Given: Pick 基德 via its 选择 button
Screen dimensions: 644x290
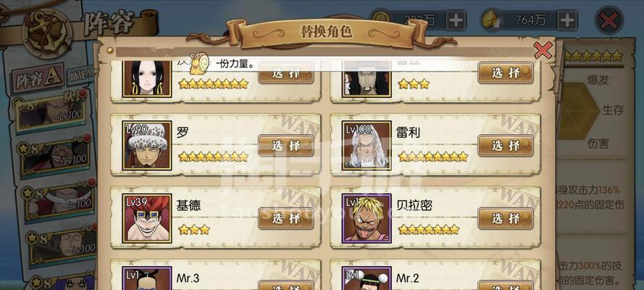Looking at the screenshot, I should pos(286,218).
